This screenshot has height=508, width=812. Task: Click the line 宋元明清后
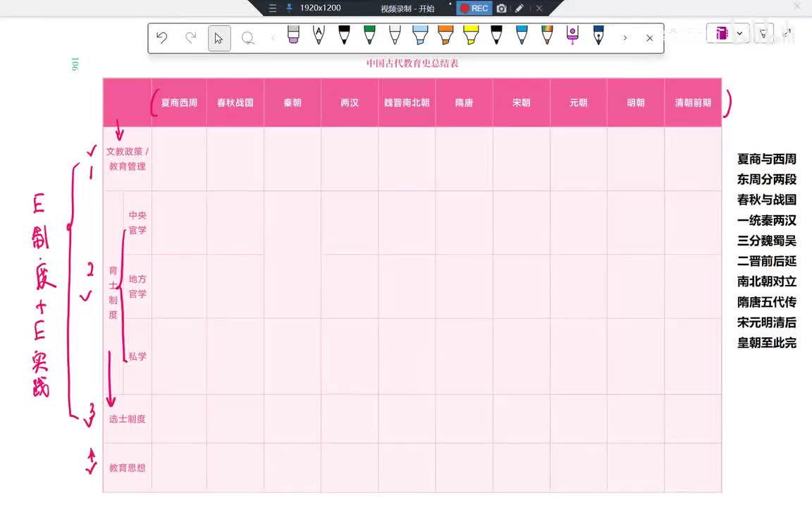click(x=766, y=322)
